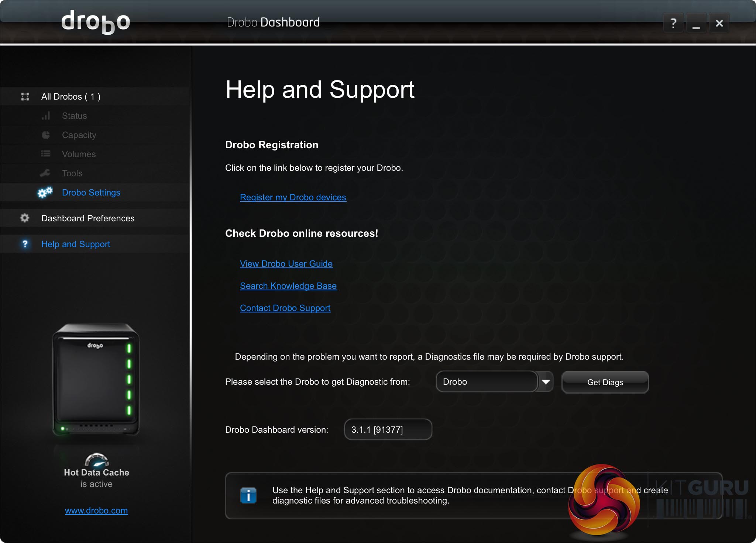The image size is (756, 543).
Task: Click the blue info icon in hint box
Action: click(248, 495)
